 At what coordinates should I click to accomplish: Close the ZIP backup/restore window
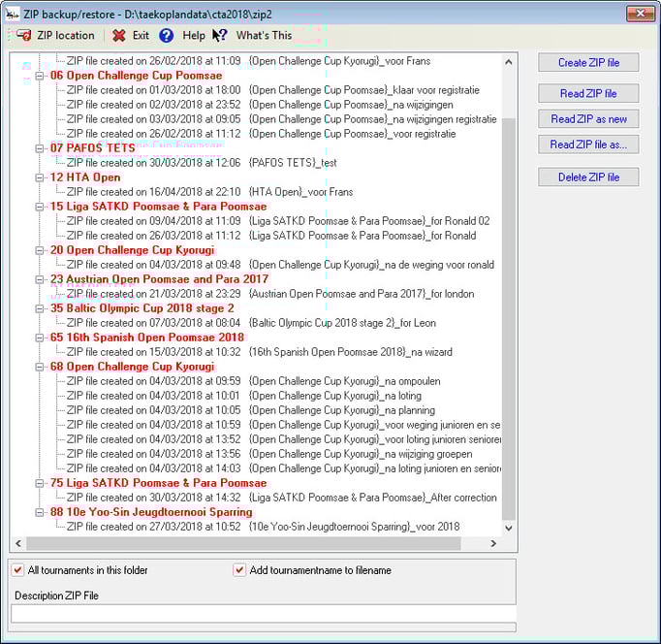640,14
